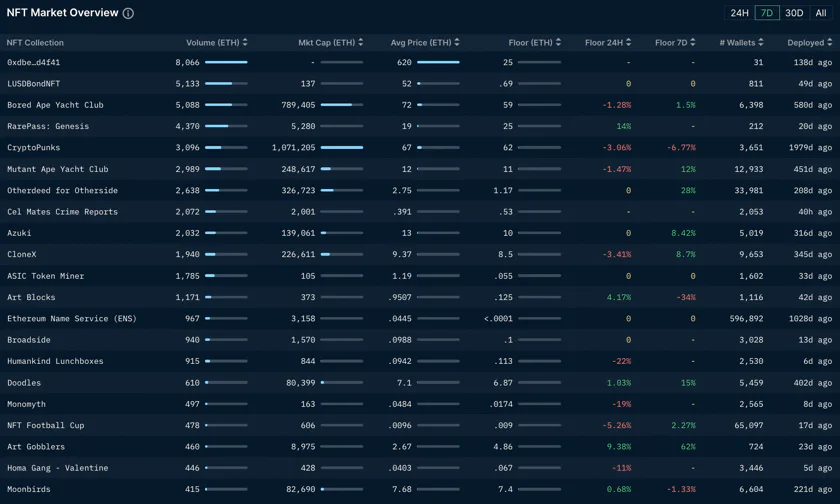Open Cel Mates Crime Reports collection
This screenshot has width=840, height=504.
pyautogui.click(x=63, y=212)
